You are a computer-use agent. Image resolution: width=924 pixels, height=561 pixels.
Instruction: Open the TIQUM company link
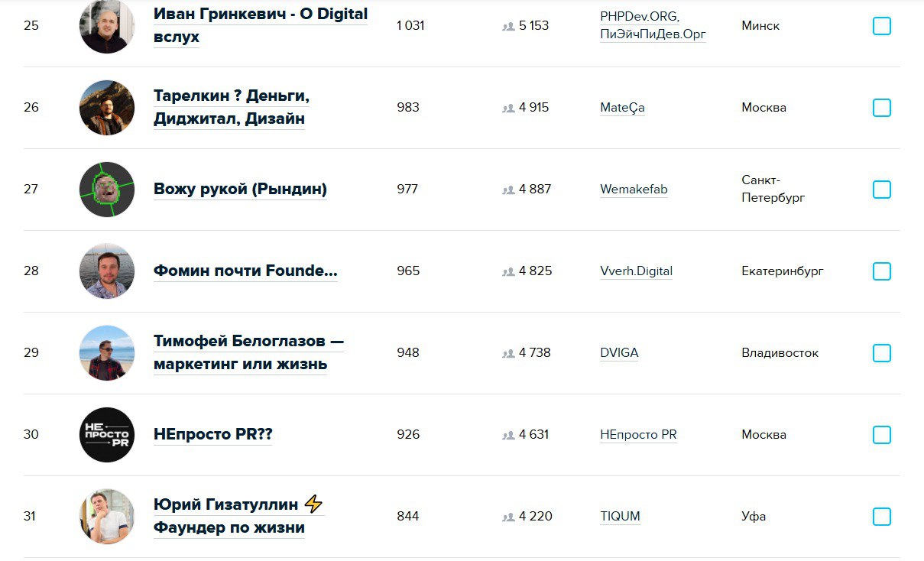coord(620,517)
